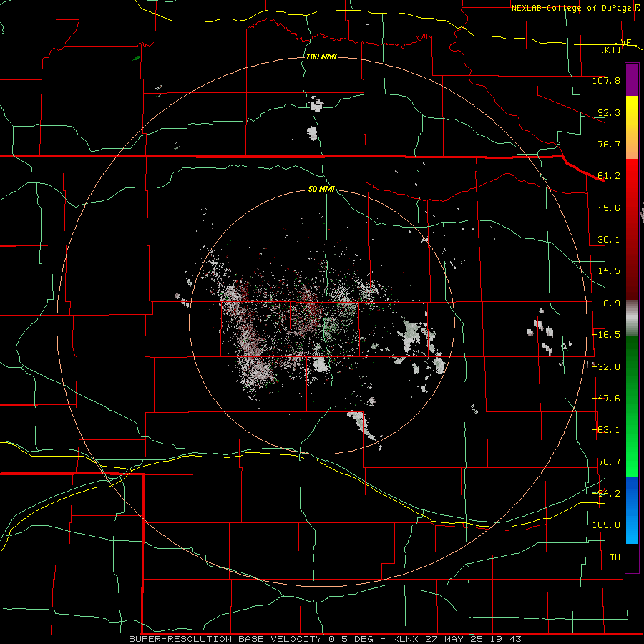
Task: Click the -0.9 velocity scale value
Action: coord(609,303)
